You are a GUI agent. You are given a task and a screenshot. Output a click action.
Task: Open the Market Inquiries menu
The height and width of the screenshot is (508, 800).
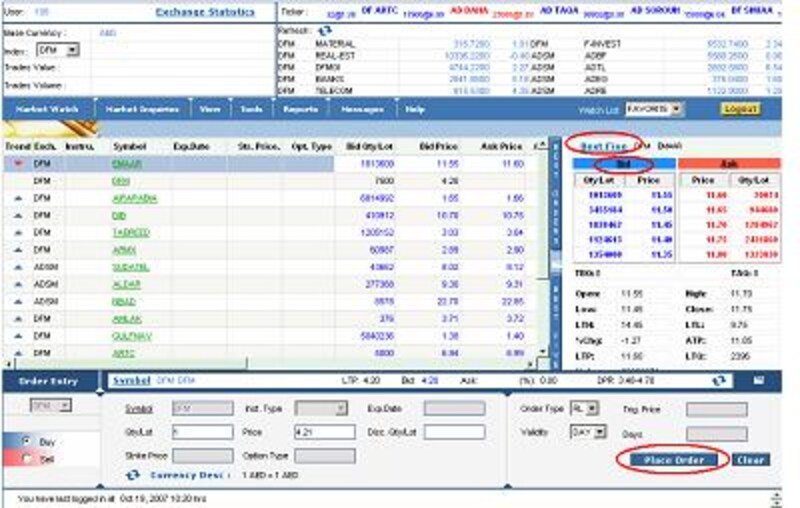pyautogui.click(x=141, y=108)
